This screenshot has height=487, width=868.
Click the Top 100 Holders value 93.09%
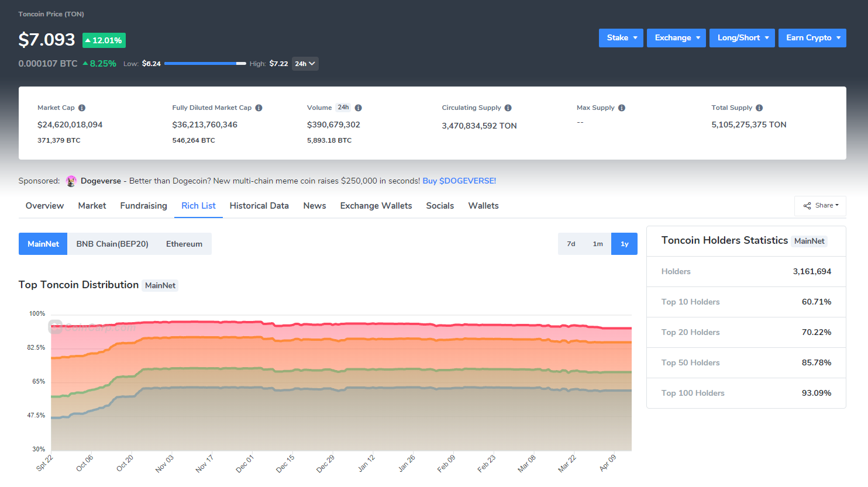[817, 393]
